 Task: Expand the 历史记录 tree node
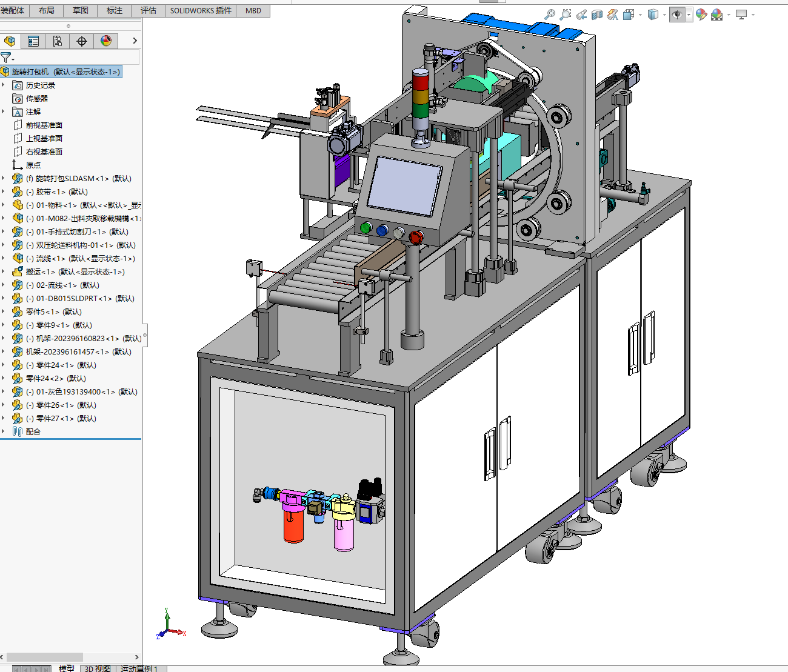(3, 85)
